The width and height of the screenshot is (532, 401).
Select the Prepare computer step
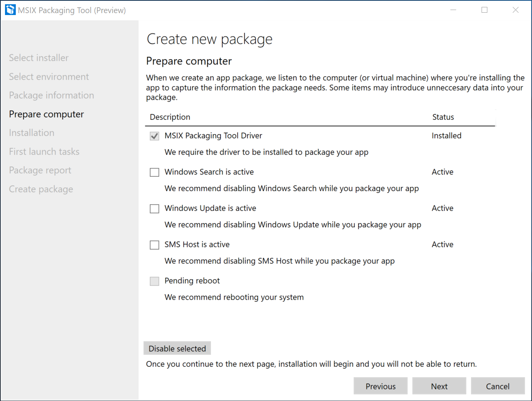coord(46,114)
